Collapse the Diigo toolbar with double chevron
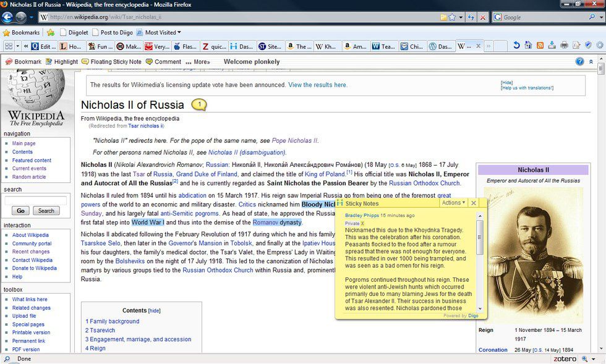This screenshot has height=364, width=606. tap(591, 62)
